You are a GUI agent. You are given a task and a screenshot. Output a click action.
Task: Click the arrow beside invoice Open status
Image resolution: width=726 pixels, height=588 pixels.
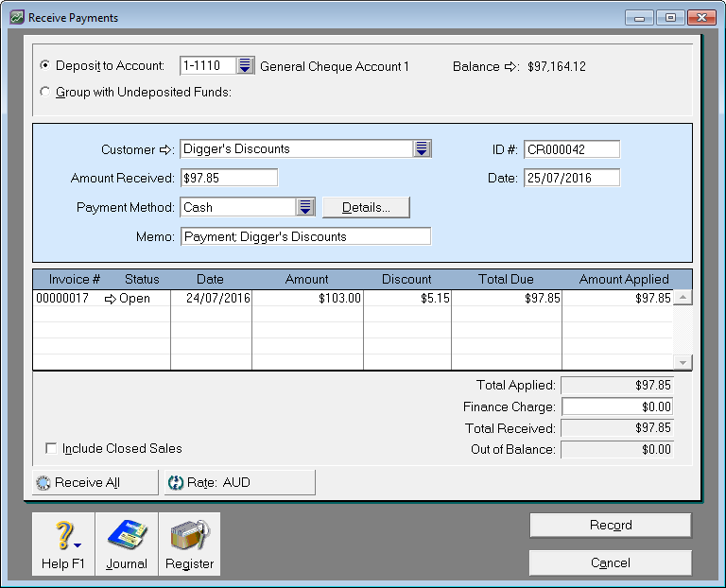[110, 299]
